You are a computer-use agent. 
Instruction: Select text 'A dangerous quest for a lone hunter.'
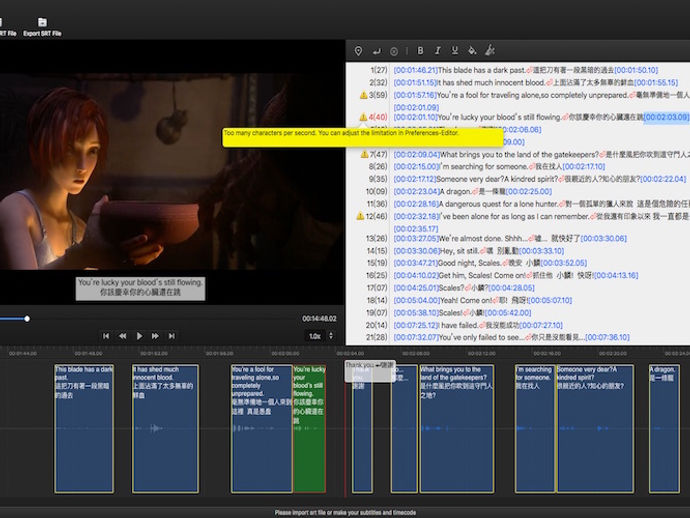499,204
